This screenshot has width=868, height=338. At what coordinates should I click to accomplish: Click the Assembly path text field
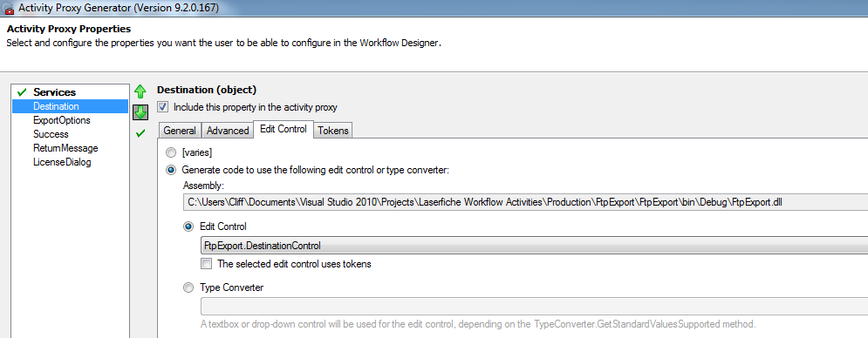click(x=525, y=202)
